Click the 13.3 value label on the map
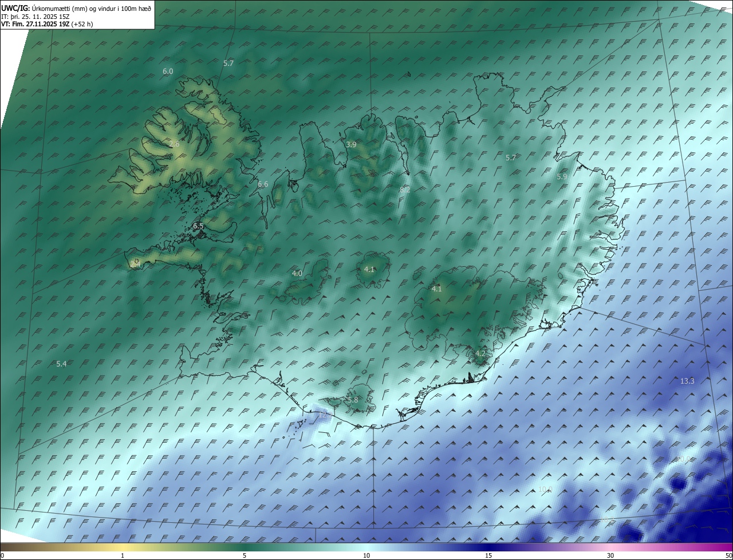733x560 pixels. (x=687, y=381)
